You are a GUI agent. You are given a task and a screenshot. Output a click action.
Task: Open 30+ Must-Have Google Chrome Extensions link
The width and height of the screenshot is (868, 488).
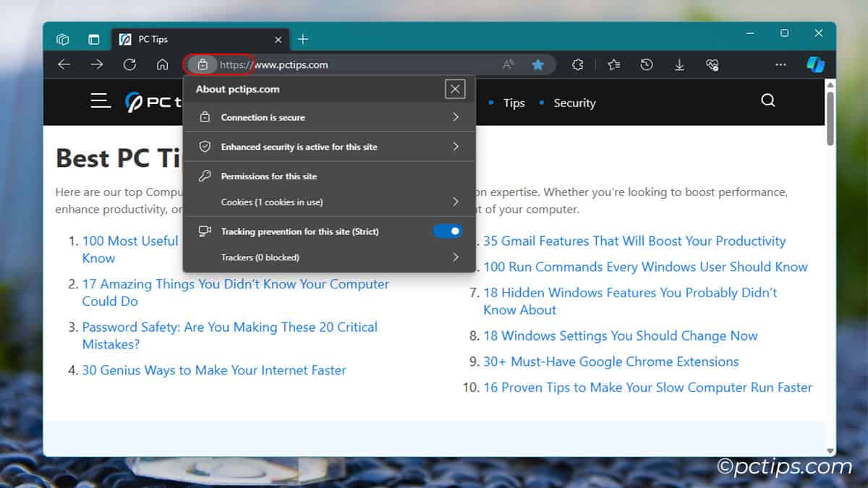click(610, 361)
